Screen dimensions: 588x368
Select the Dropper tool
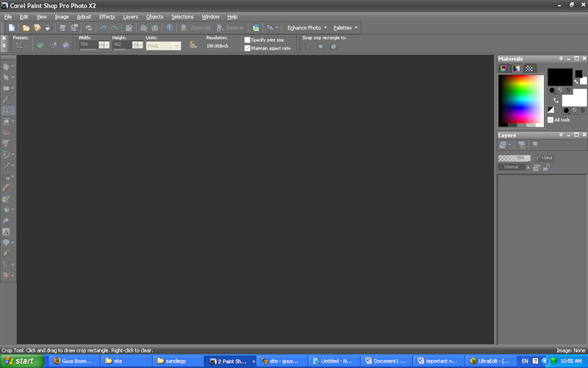click(6, 99)
